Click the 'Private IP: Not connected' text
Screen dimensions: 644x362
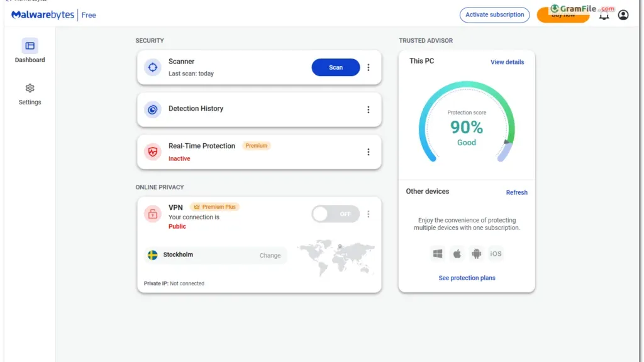point(174,283)
